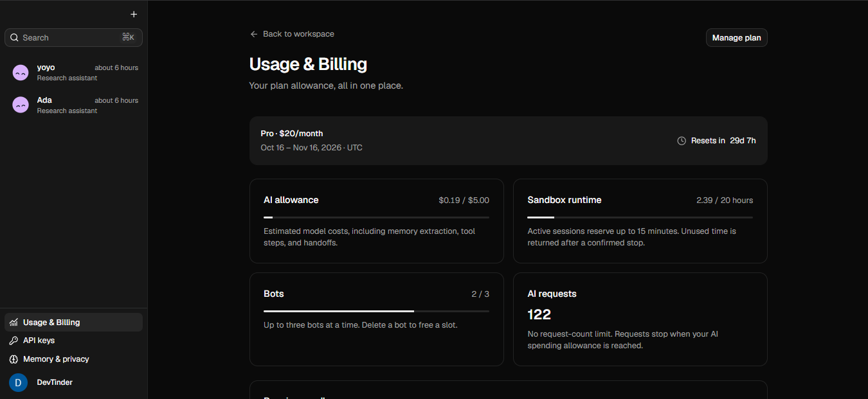Click the yoyo about 6 hours timestamp
868x399 pixels.
[x=116, y=68]
